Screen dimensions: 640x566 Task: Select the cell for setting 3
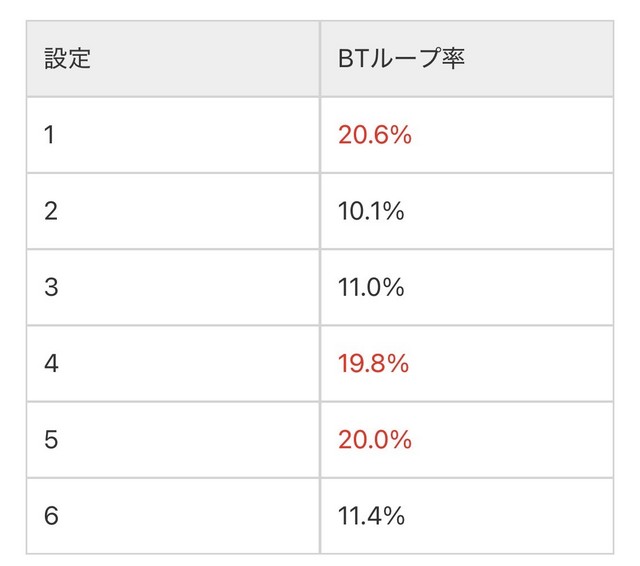[x=51, y=287]
